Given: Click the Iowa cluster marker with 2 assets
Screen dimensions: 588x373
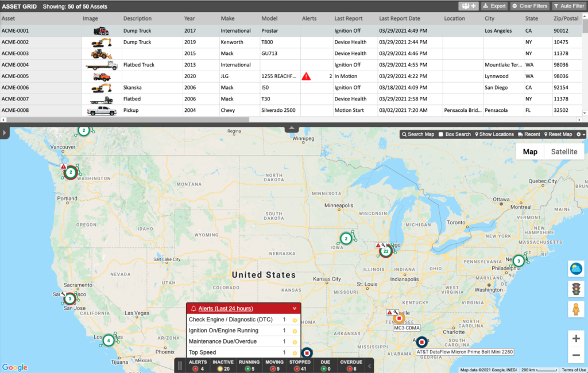Looking at the screenshot, I should (x=346, y=238).
